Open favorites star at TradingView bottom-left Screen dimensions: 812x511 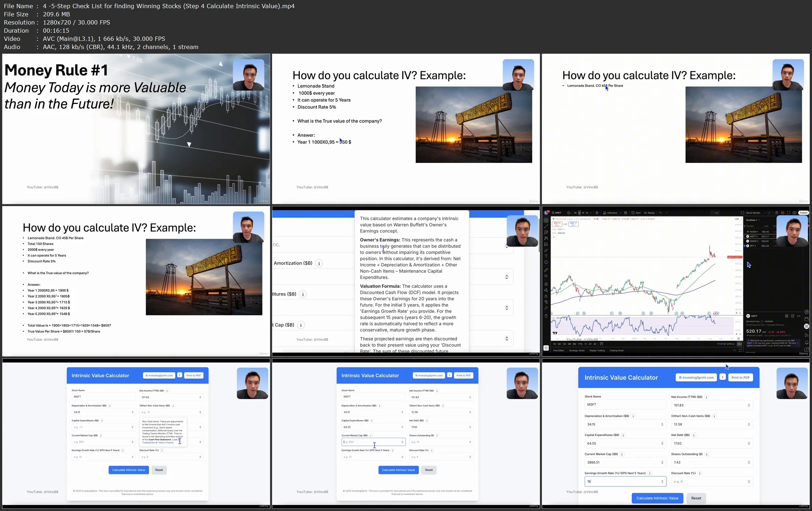[x=546, y=348]
